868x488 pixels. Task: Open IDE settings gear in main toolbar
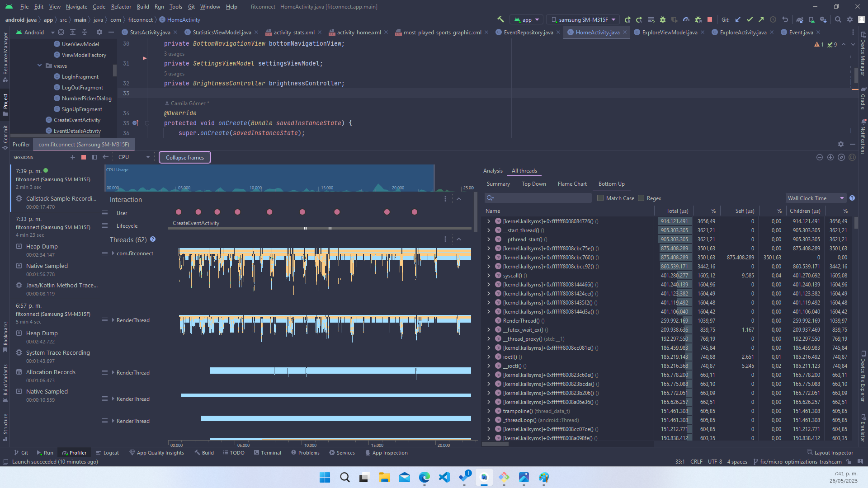pos(850,19)
